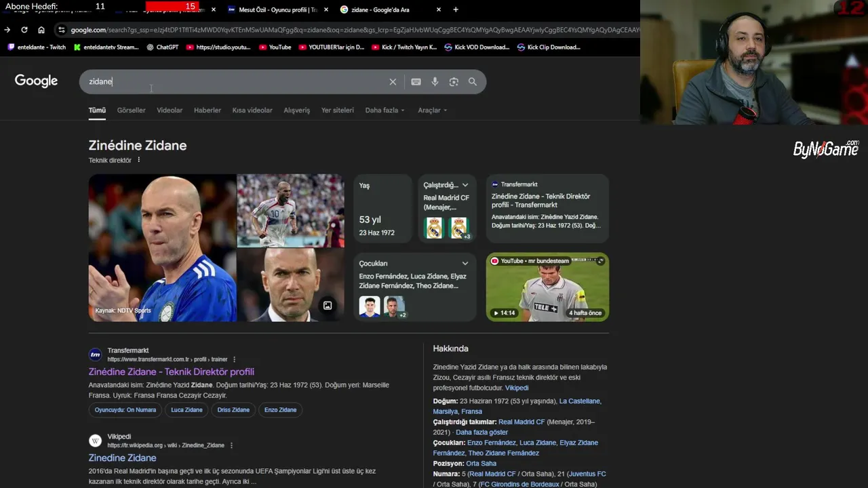This screenshot has height=488, width=868.
Task: Open the ChatGPT bookmark
Action: [163, 47]
